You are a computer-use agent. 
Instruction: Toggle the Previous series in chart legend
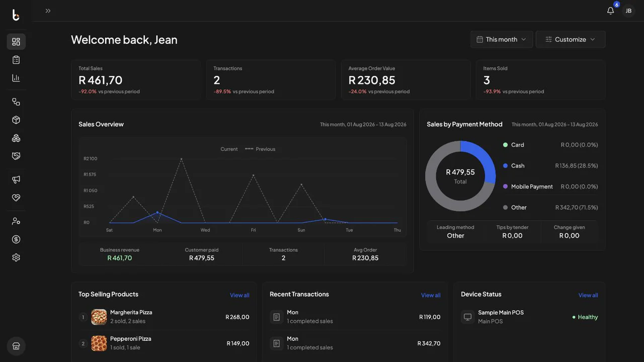click(260, 149)
